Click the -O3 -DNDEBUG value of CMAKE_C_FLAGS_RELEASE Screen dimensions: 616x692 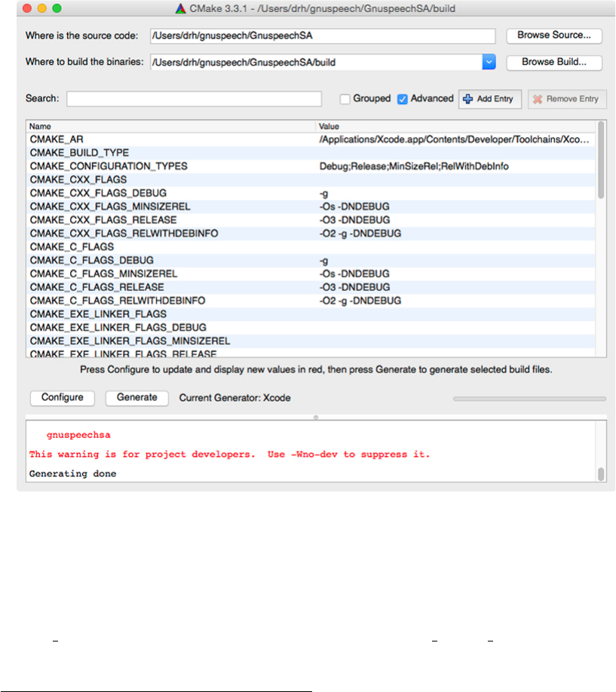(354, 287)
